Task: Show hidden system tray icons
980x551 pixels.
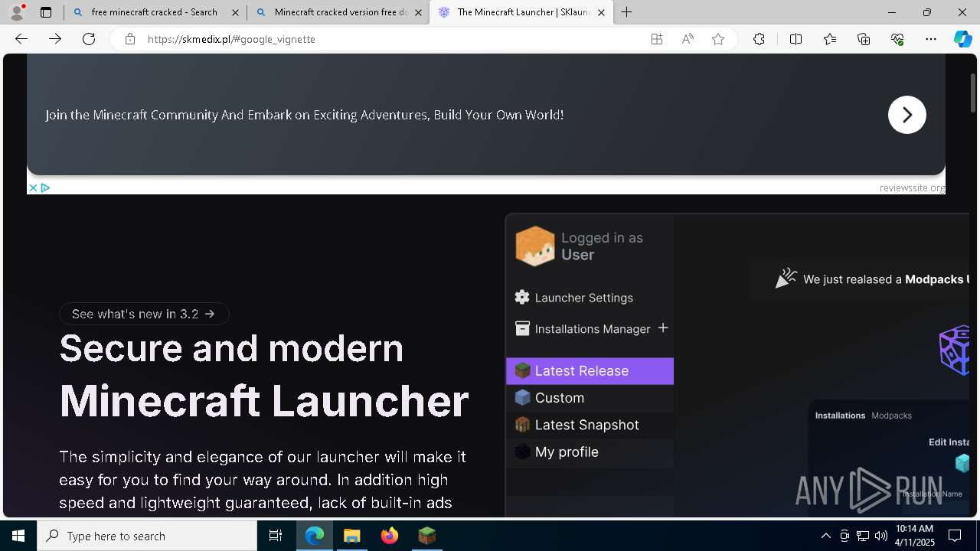Action: click(x=825, y=536)
